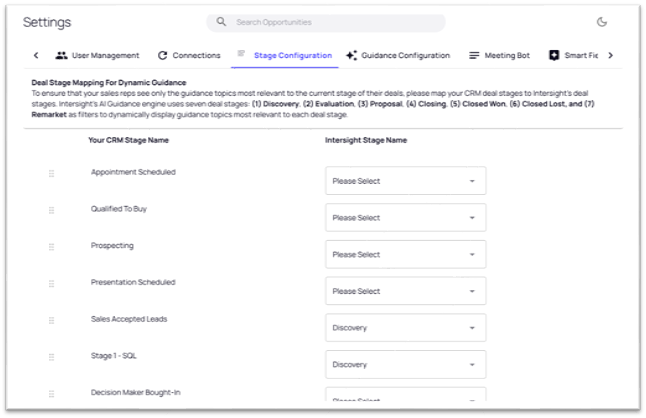Toggle dark mode moon icon
Viewport: 646px width, 418px height.
tap(602, 22)
